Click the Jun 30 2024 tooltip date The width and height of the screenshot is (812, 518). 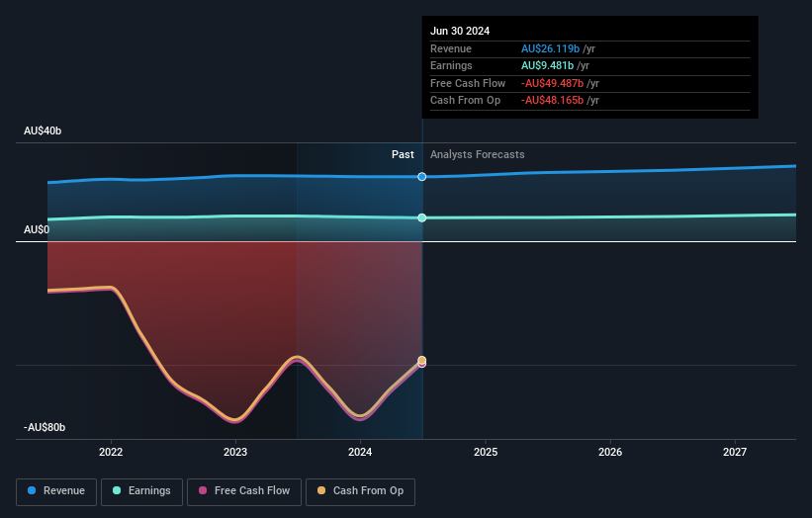pos(460,31)
